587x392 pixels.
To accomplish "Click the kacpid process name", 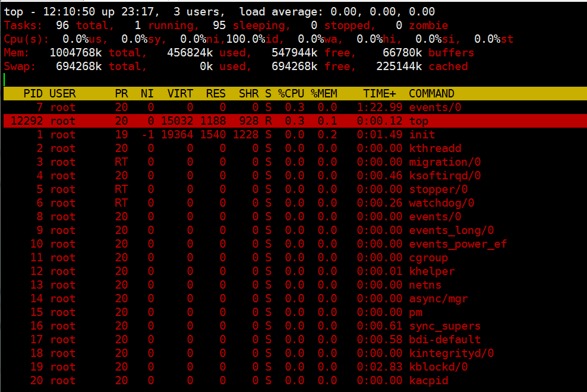I will coord(428,381).
